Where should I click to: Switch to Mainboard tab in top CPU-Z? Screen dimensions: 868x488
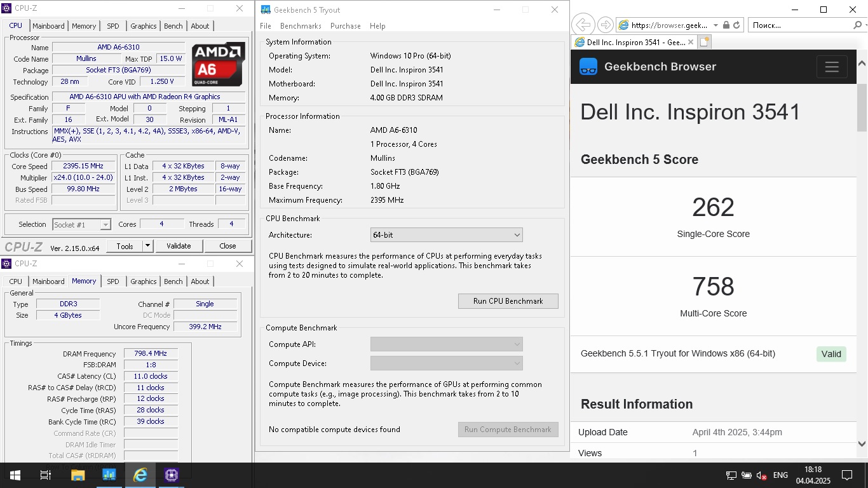pyautogui.click(x=48, y=26)
